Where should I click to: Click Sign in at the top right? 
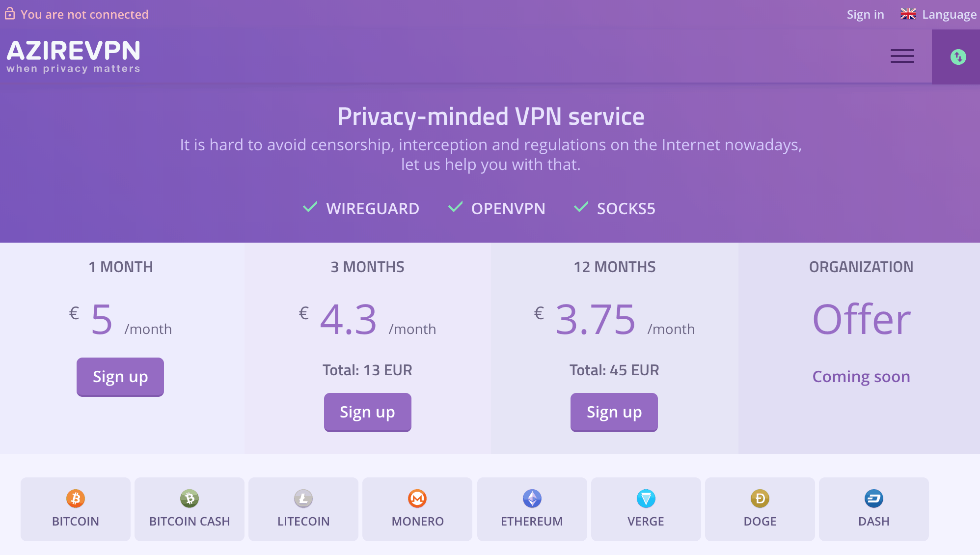click(865, 14)
